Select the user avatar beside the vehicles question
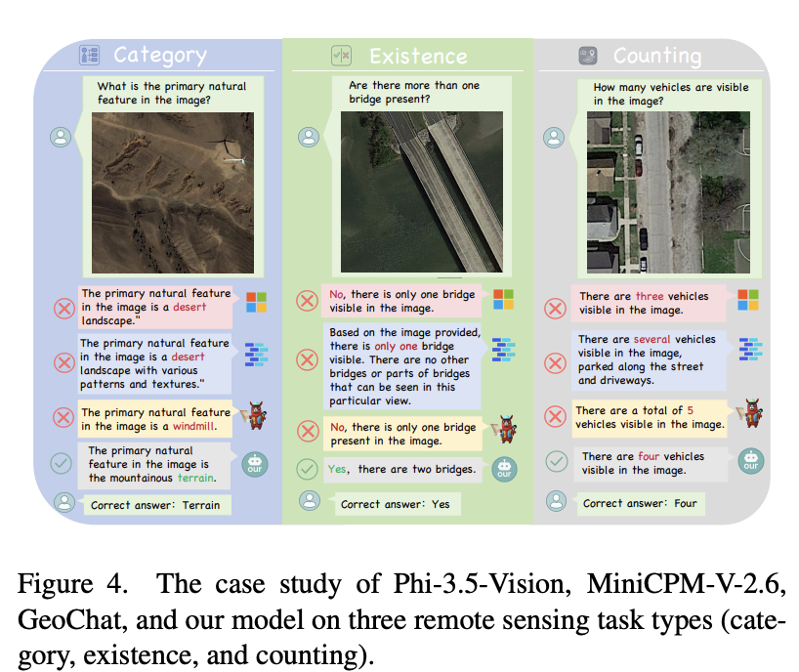Image resolution: width=799 pixels, height=672 pixels. 554,138
